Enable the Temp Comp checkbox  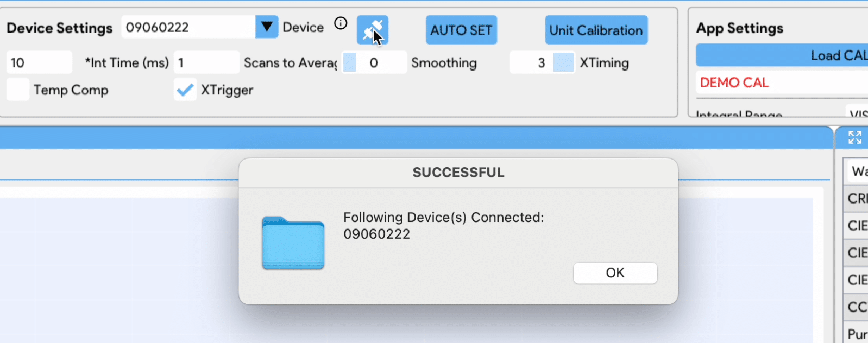(x=18, y=90)
